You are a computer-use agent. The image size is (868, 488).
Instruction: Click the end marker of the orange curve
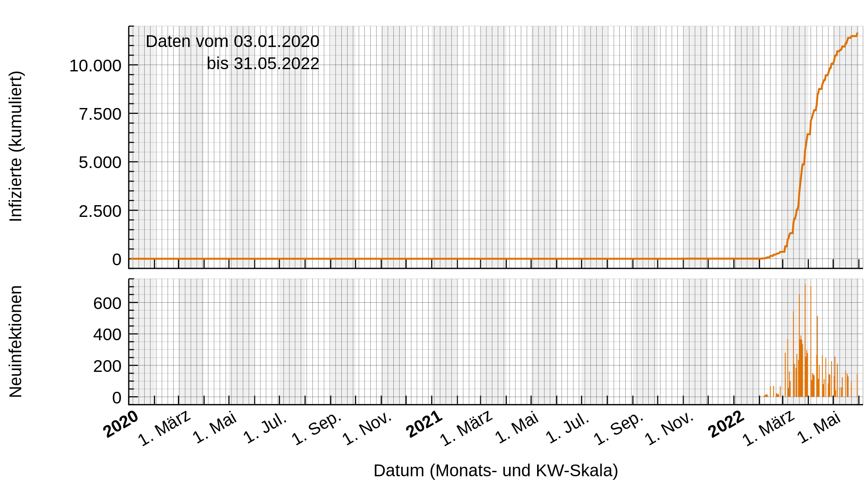[x=857, y=34]
